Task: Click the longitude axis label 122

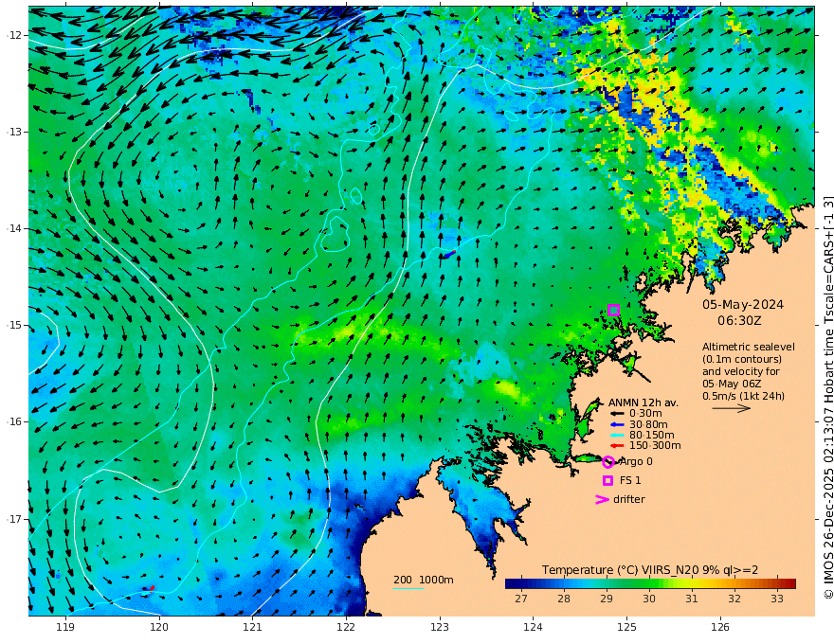Action: (x=346, y=627)
